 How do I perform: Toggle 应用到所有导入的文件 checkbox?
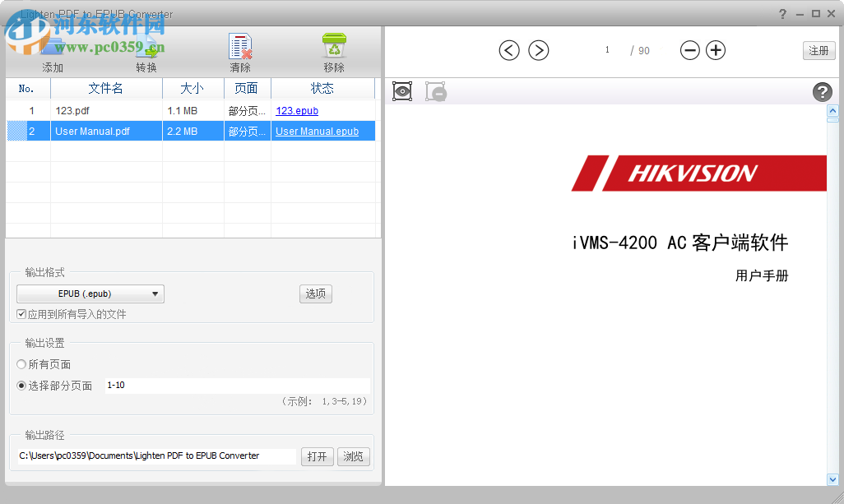(21, 313)
